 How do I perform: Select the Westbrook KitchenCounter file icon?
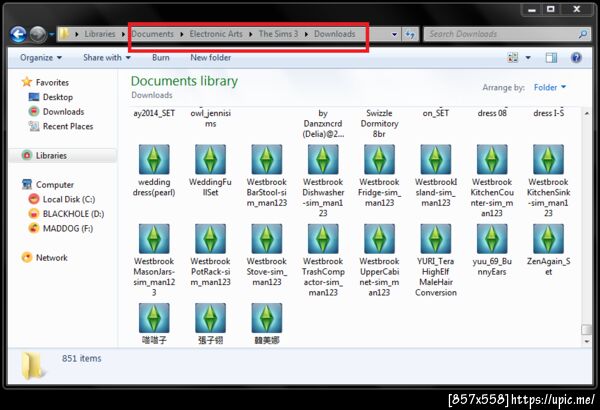point(492,159)
